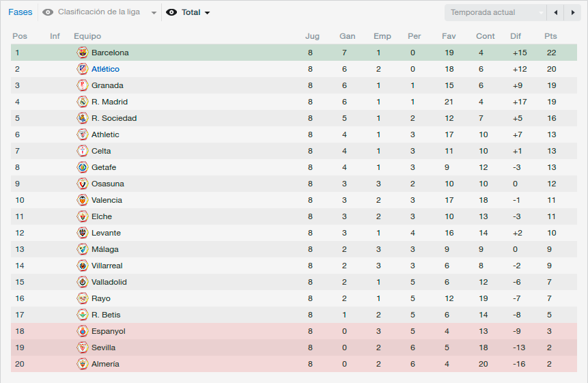
Task: Go to the previous season arrow
Action: coord(556,12)
